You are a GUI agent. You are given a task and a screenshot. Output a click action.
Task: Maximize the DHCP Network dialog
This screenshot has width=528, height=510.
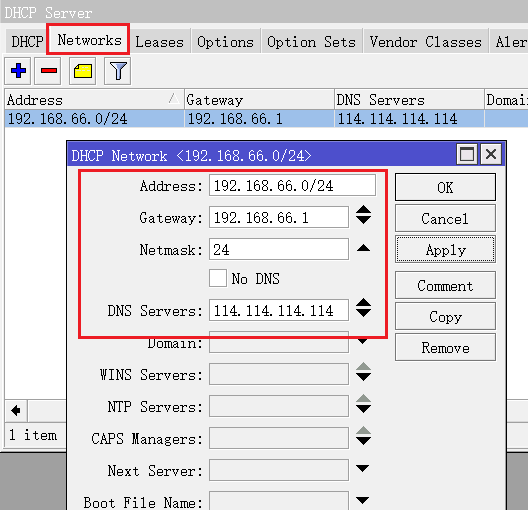pos(467,155)
